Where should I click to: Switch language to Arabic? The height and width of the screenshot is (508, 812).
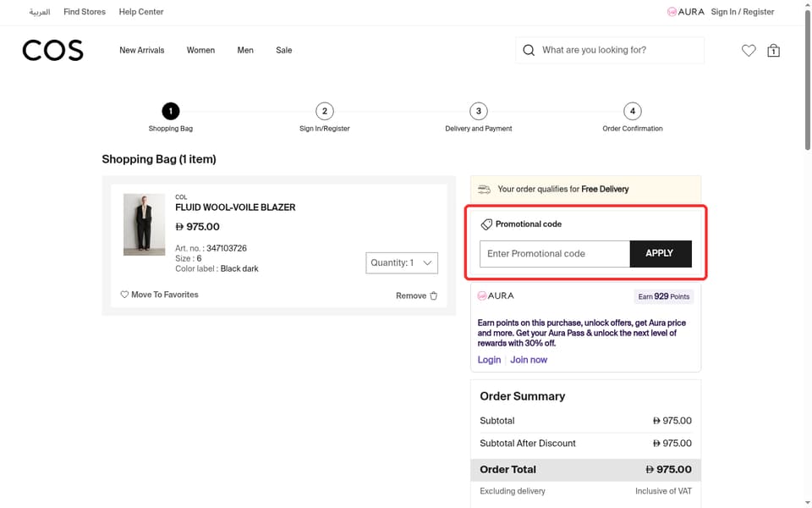point(40,12)
